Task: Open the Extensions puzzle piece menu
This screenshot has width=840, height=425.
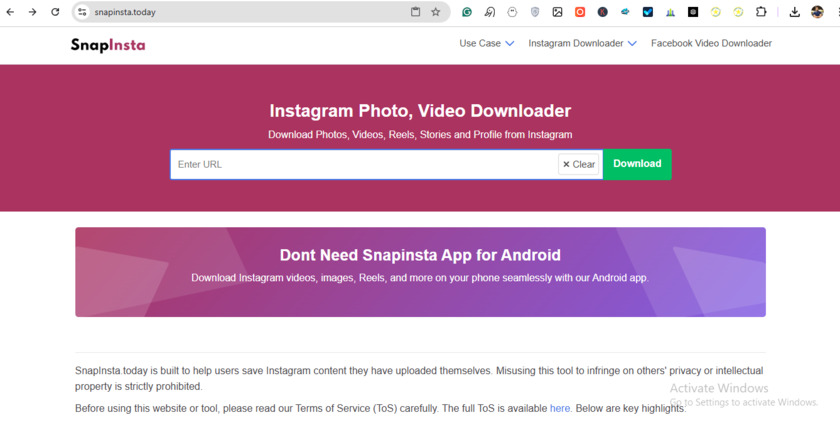Action: (x=761, y=12)
